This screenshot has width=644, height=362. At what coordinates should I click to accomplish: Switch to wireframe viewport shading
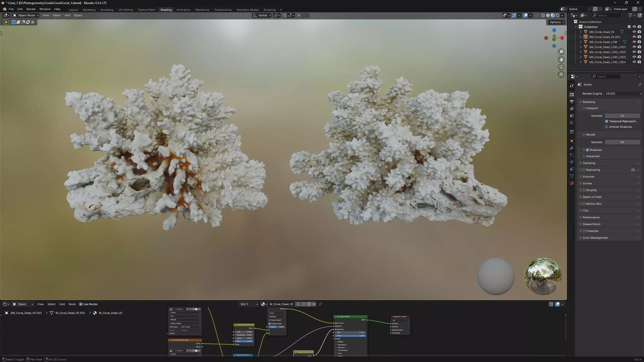pyautogui.click(x=543, y=15)
